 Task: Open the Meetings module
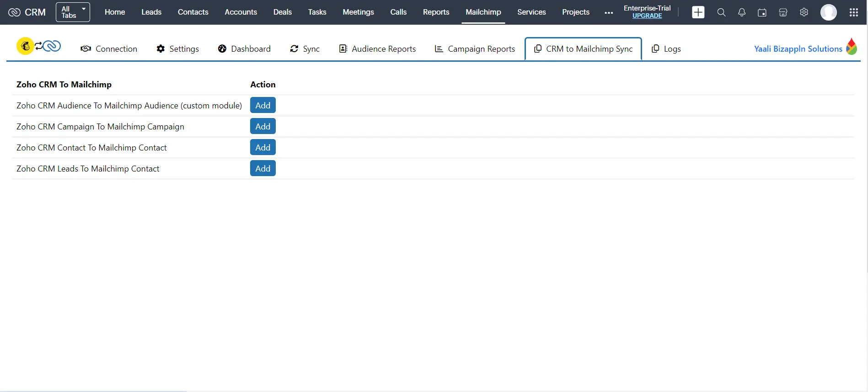358,12
